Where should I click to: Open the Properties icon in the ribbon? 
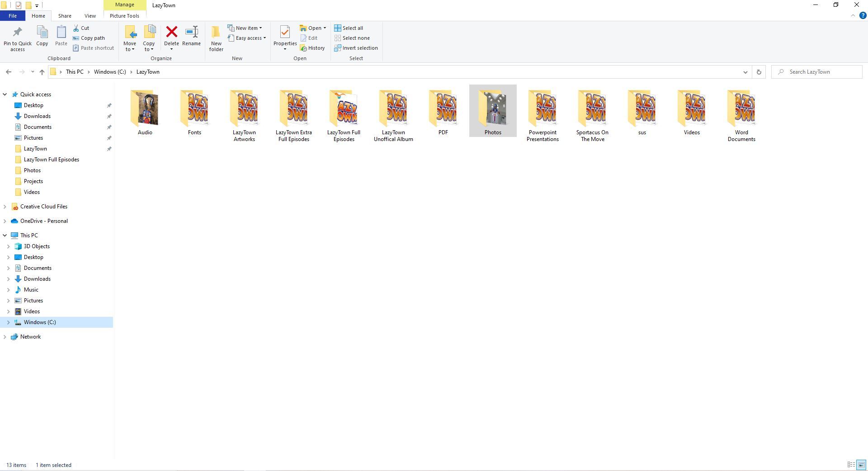[285, 33]
